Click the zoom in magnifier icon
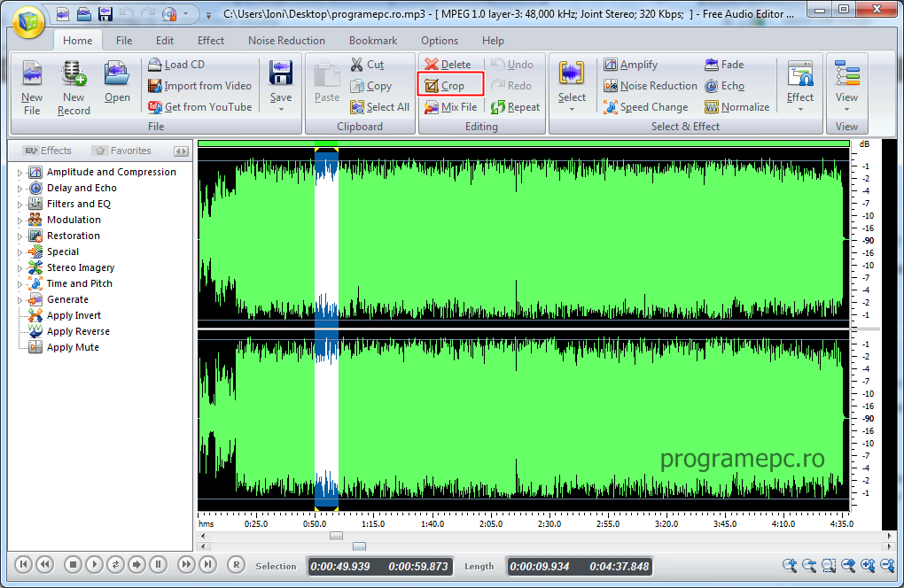Viewport: 904px width, 588px height. pyautogui.click(x=790, y=566)
